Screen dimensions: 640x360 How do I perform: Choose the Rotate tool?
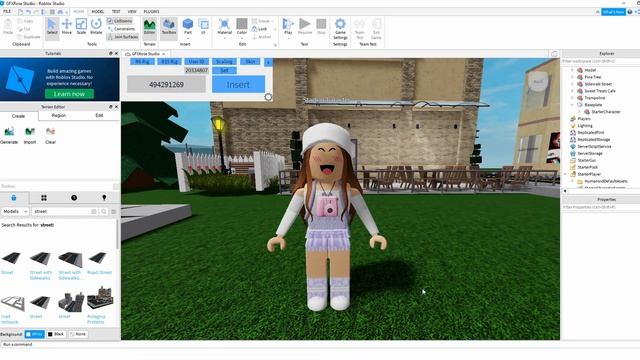[96, 27]
